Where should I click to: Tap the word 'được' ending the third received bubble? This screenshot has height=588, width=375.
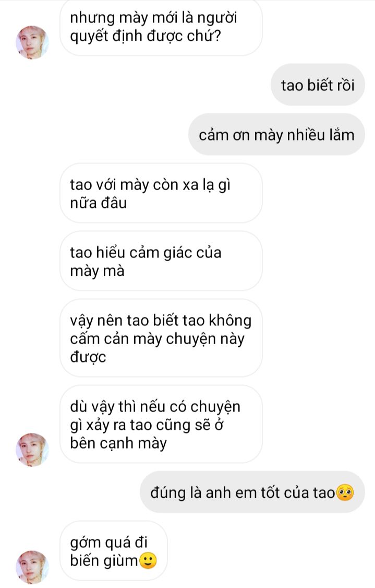click(88, 357)
